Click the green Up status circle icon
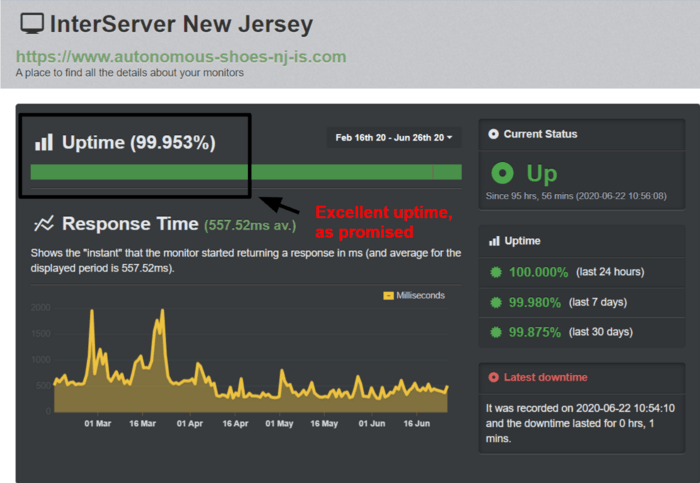The width and height of the screenshot is (700, 483). (502, 173)
